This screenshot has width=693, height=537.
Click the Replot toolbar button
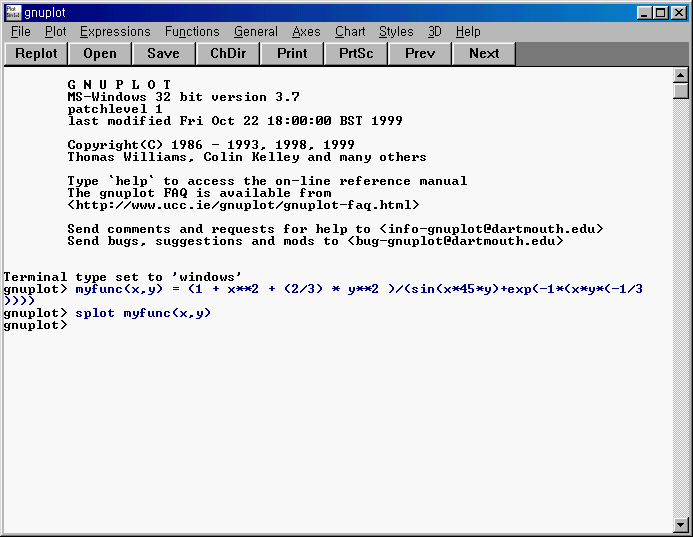click(x=36, y=53)
